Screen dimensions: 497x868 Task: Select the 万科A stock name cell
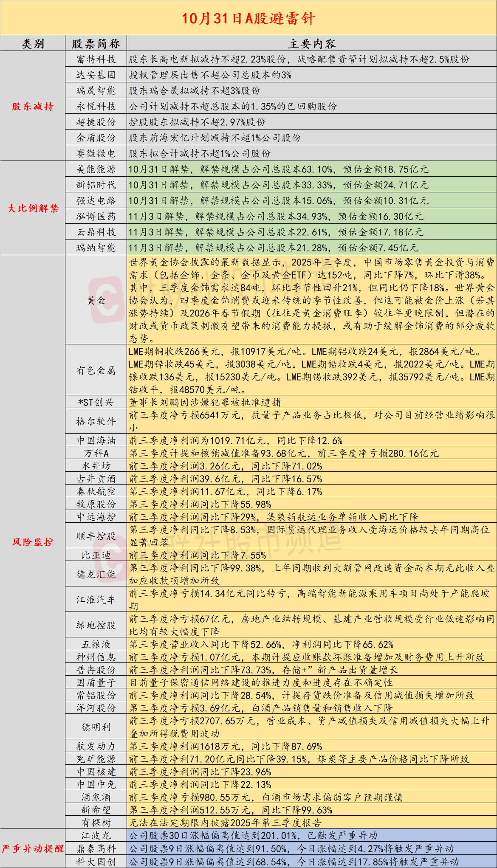96,453
